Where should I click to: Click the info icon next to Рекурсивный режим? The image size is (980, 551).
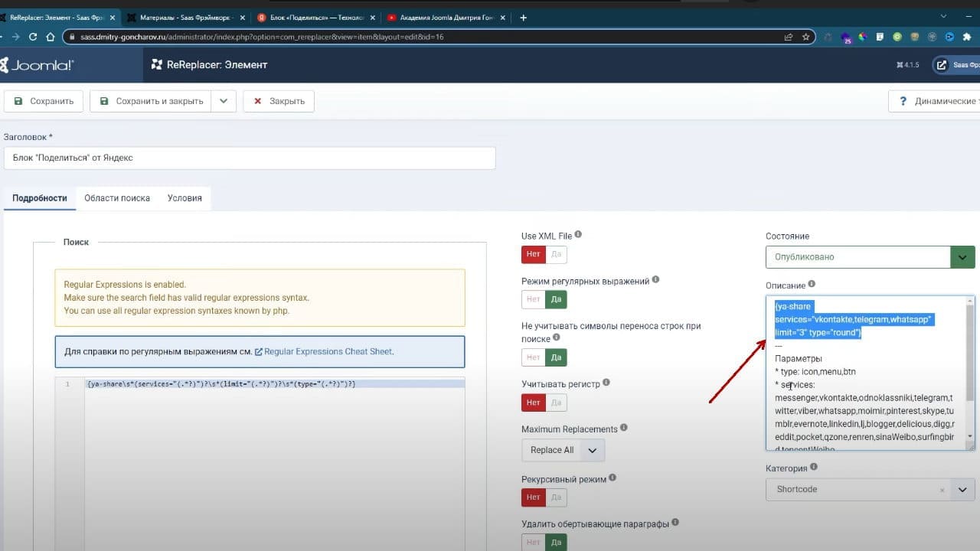pos(612,478)
